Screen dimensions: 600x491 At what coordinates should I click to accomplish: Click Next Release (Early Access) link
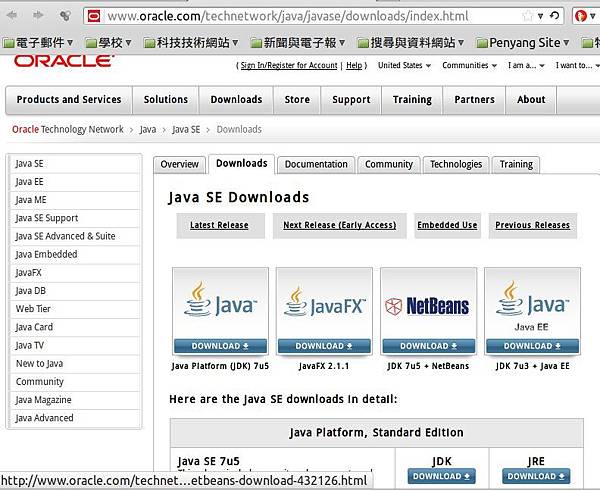tap(339, 225)
